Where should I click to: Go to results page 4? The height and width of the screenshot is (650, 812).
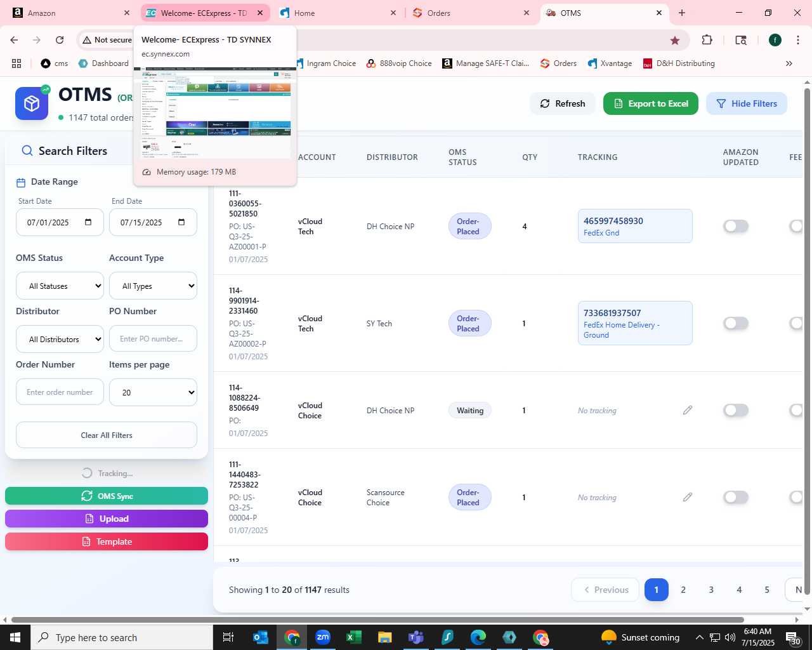(x=739, y=590)
